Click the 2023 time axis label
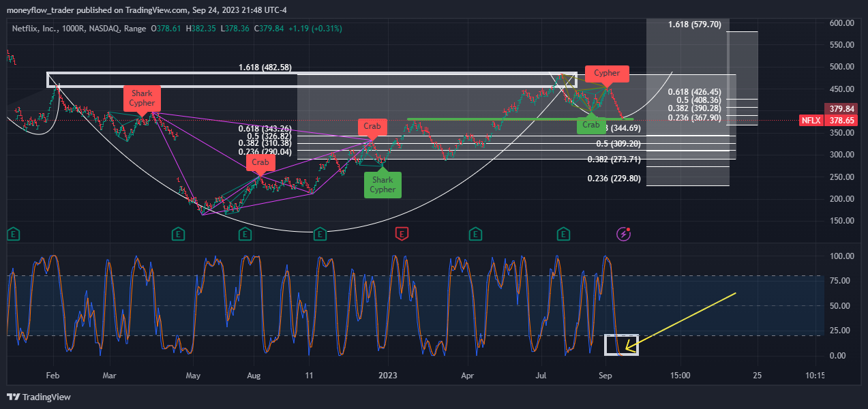868x409 pixels. pyautogui.click(x=388, y=376)
